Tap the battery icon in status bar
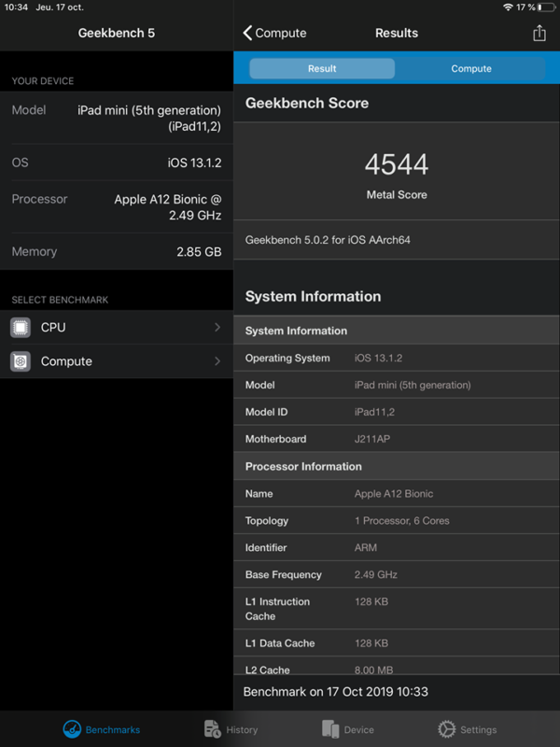This screenshot has width=560, height=747. [x=545, y=7]
